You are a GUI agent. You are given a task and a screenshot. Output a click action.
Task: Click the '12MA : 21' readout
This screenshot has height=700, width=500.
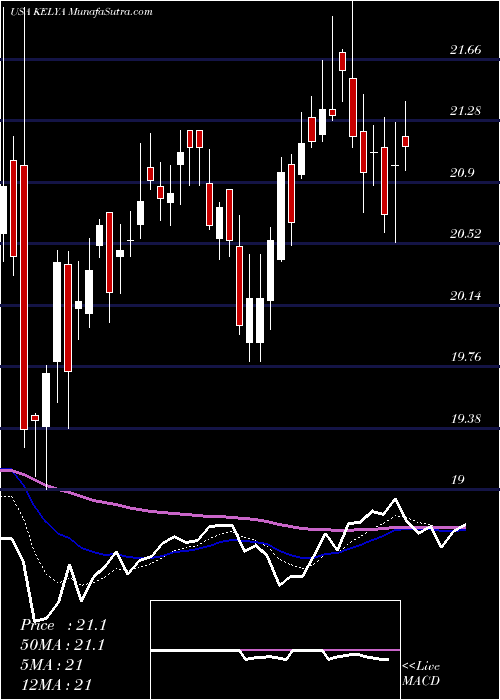point(56,685)
